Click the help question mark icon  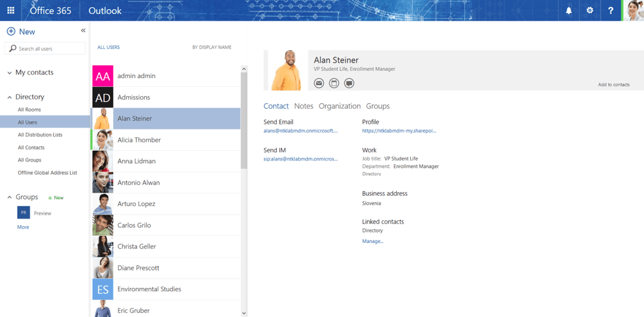(611, 10)
